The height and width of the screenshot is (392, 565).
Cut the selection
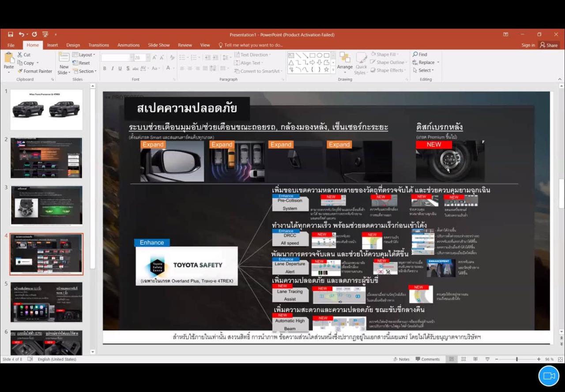tap(24, 55)
